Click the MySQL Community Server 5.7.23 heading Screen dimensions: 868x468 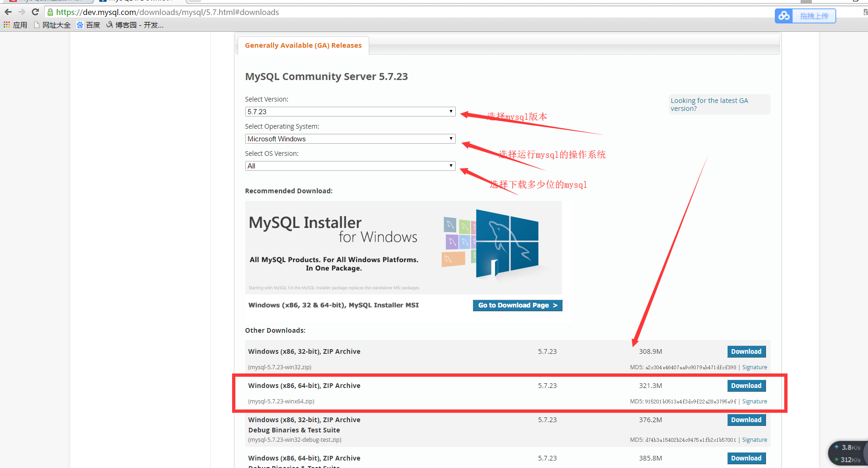pos(327,77)
